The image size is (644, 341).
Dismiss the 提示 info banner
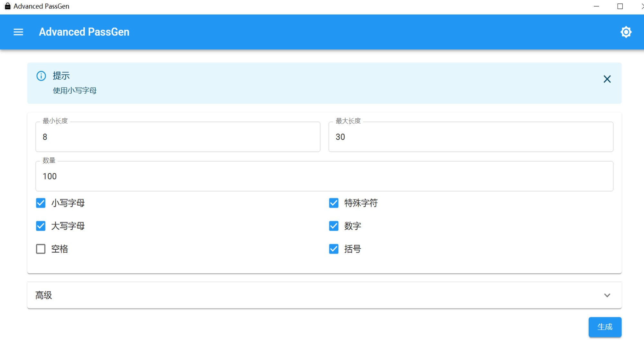(607, 79)
